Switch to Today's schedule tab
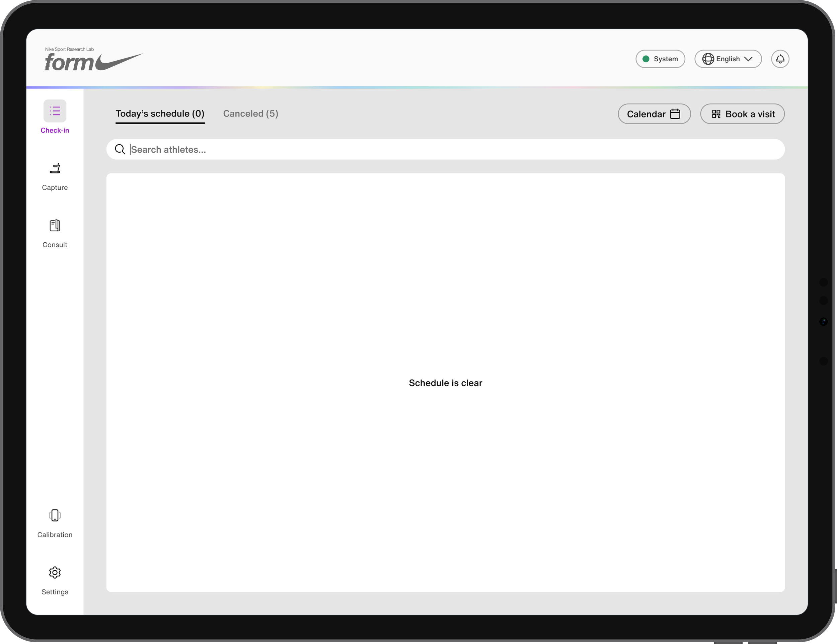 [160, 114]
